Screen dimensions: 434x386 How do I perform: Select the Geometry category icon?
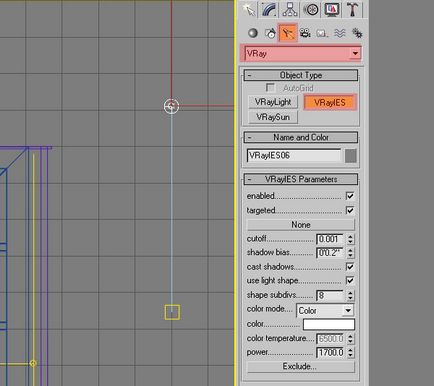click(x=253, y=33)
